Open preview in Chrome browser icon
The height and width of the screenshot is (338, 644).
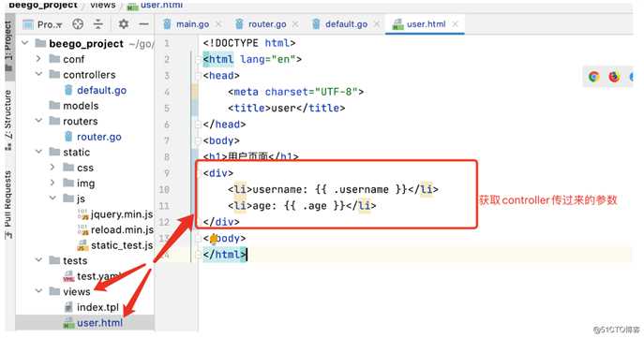[593, 77]
